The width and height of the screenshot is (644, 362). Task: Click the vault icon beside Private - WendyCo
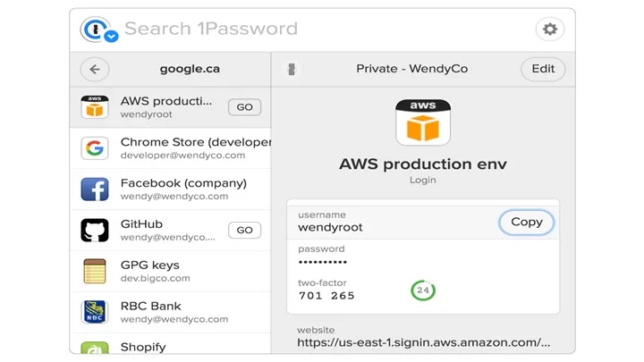point(292,69)
